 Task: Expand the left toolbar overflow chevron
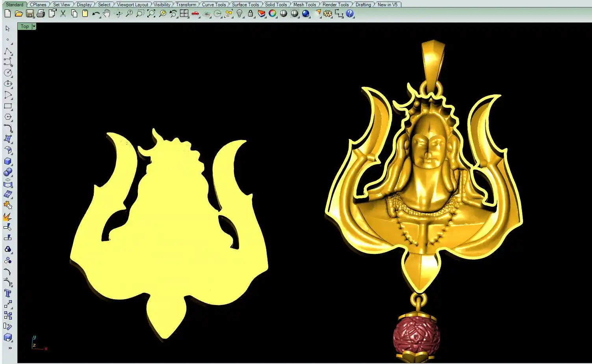(10, 348)
